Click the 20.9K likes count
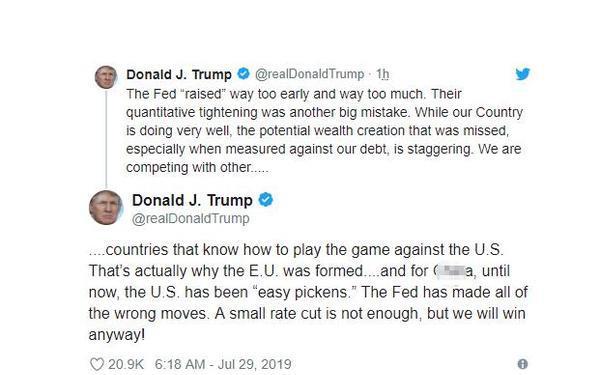 [x=126, y=364]
